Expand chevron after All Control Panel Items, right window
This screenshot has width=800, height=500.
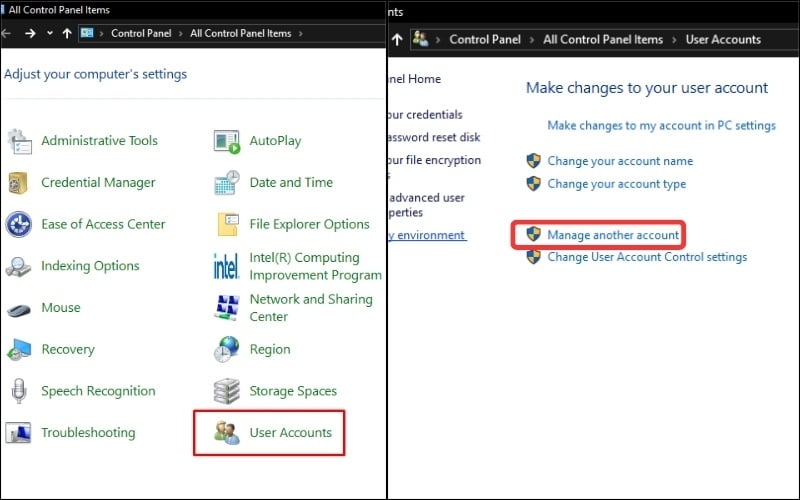point(674,40)
